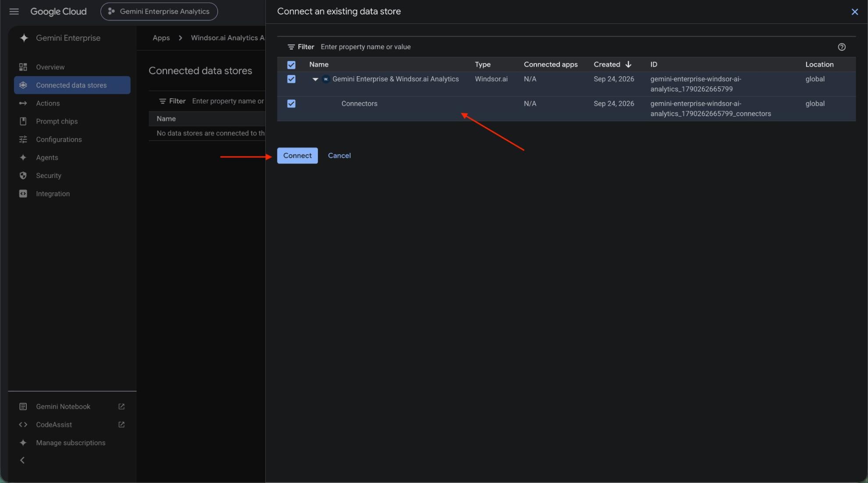The width and height of the screenshot is (868, 483).
Task: Sort by the Created column arrow
Action: [x=628, y=64]
